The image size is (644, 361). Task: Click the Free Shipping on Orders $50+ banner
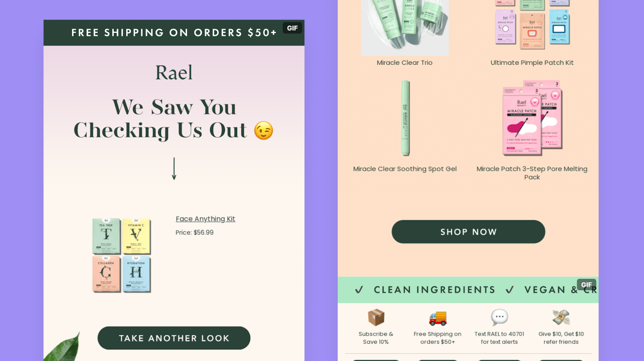point(174,33)
